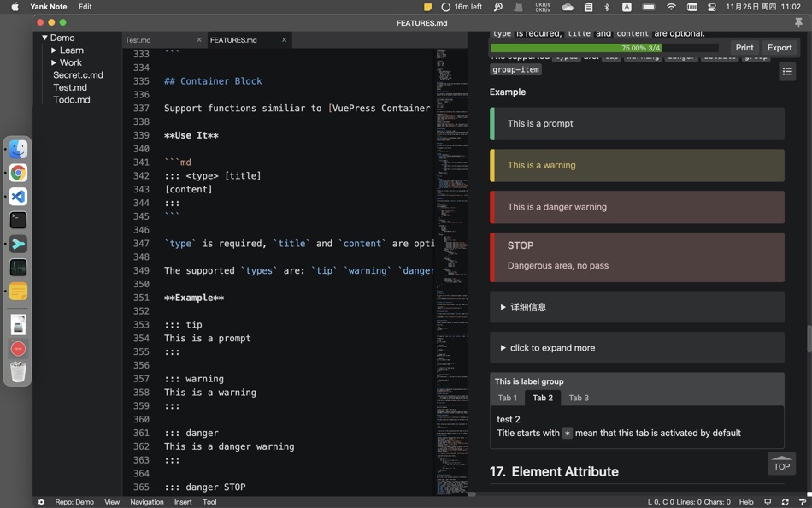Open Secret.c.md in the file tree
812x508 pixels.
(x=78, y=75)
